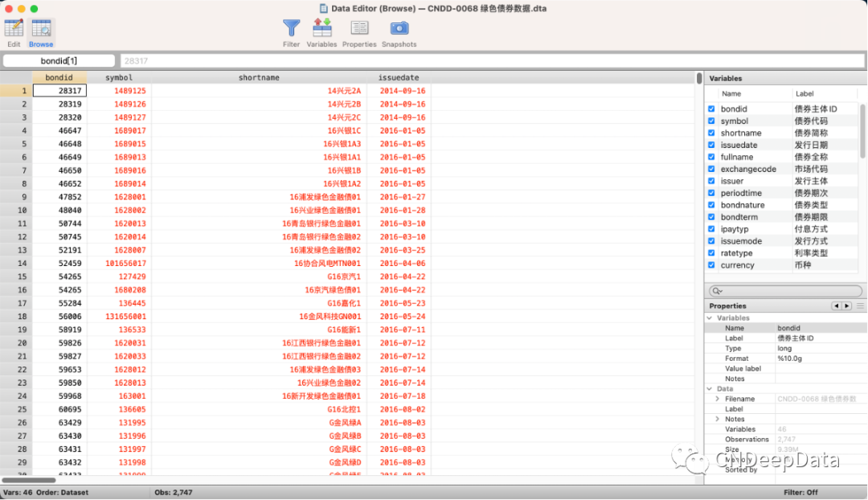The image size is (868, 500).
Task: Click the Name header in Variables panel
Action: coord(731,93)
